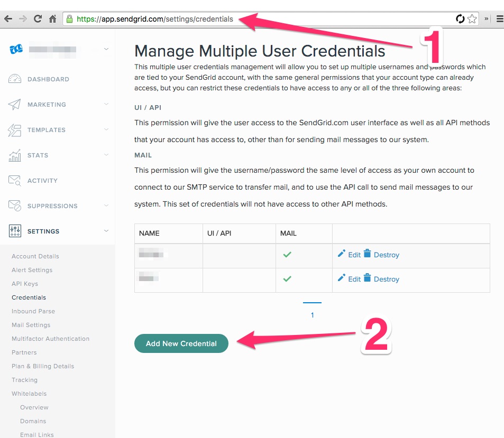The image size is (504, 438).
Task: Open Whitelabels Overview subpage
Action: pos(34,407)
